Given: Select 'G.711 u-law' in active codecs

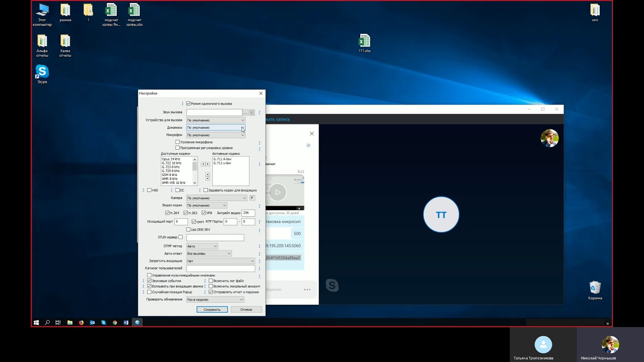Looking at the screenshot, I should click(x=222, y=163).
